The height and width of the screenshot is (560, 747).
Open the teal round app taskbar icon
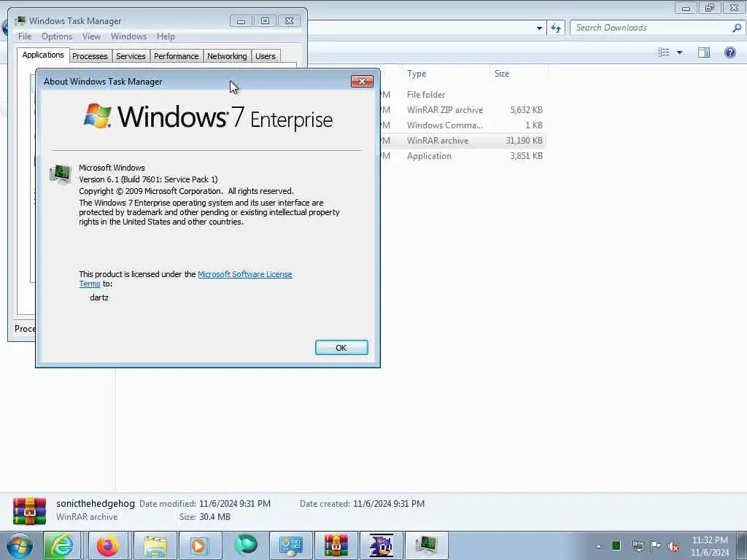click(x=246, y=545)
